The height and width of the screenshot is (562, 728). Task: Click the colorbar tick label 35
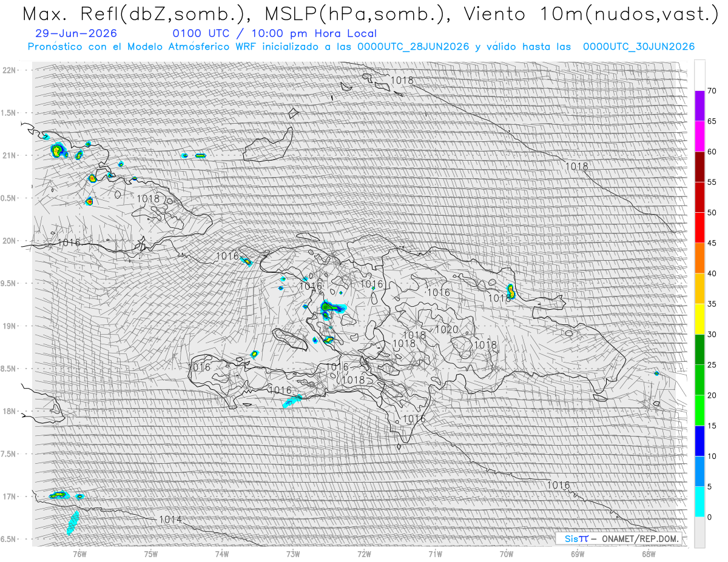coord(712,304)
